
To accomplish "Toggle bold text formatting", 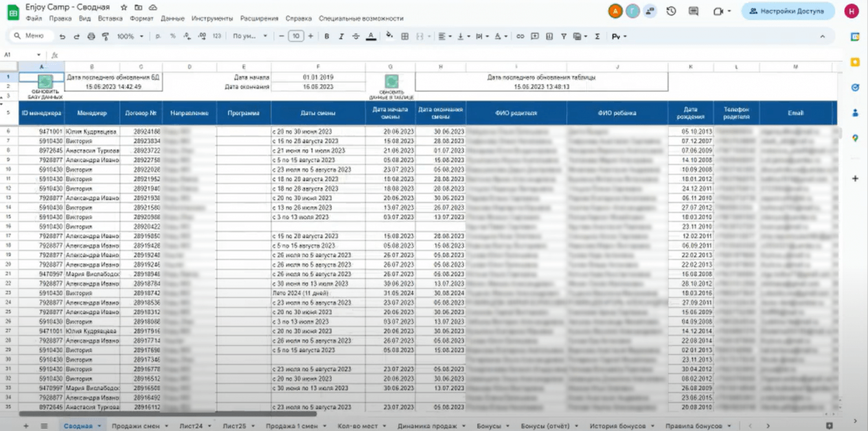I will (x=326, y=36).
